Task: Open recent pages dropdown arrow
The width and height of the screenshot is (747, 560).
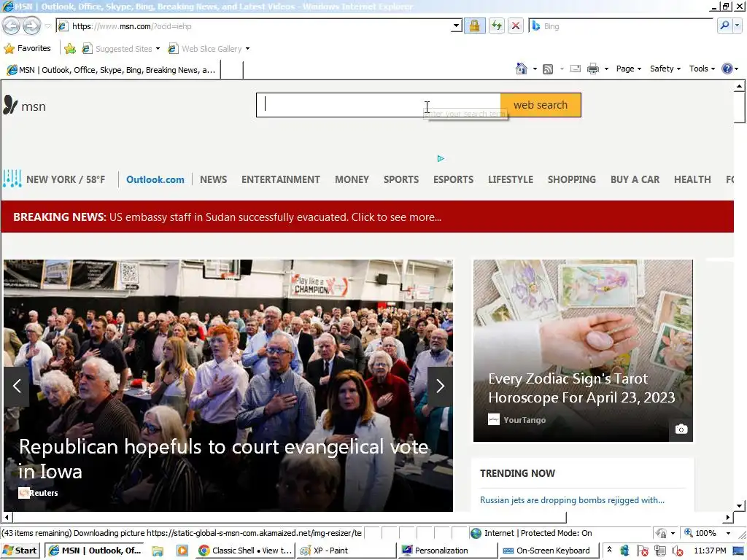Action: point(47,26)
